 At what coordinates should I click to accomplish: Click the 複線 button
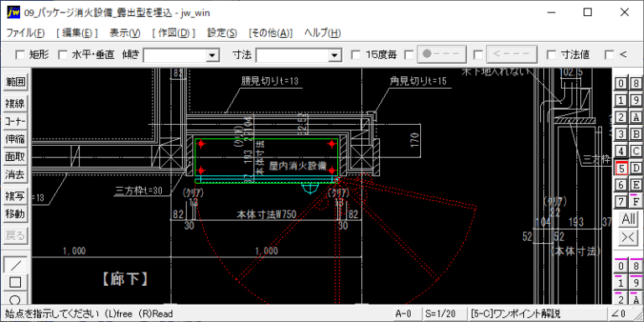tap(15, 103)
